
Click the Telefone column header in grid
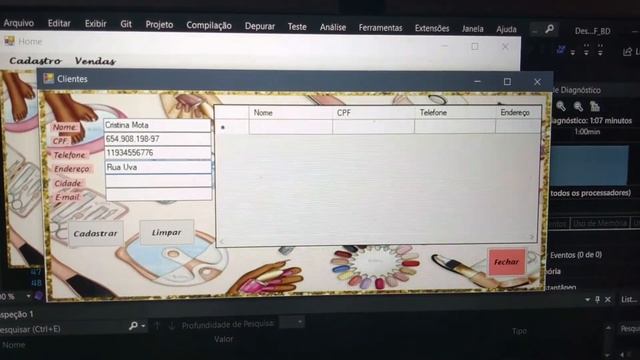coord(455,113)
